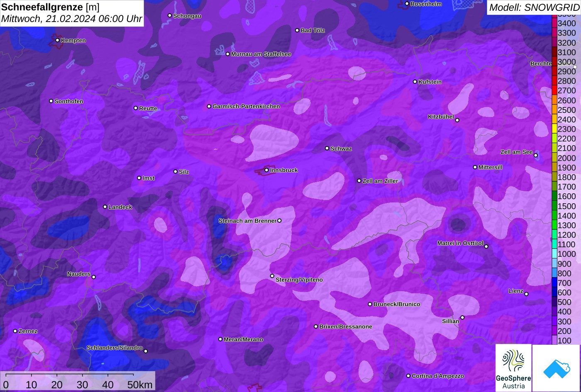Click the 'Sterzing/Vipiteno' label
This screenshot has height=392, width=581.
click(299, 280)
